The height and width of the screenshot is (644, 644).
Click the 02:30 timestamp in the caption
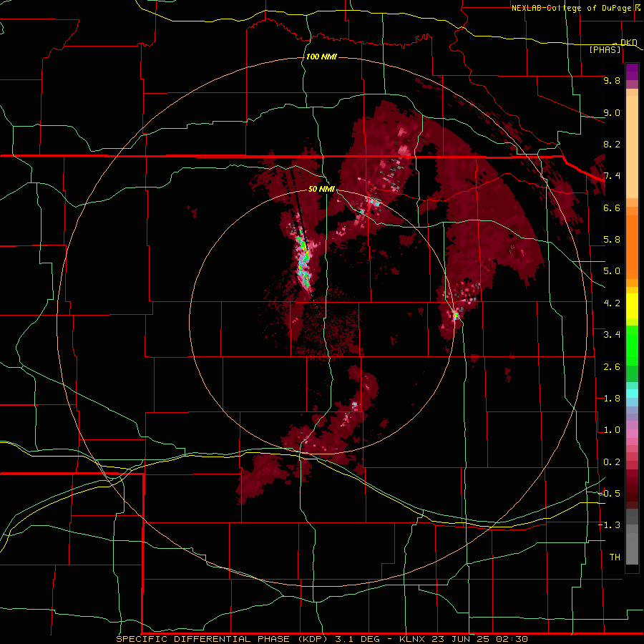coord(512,639)
